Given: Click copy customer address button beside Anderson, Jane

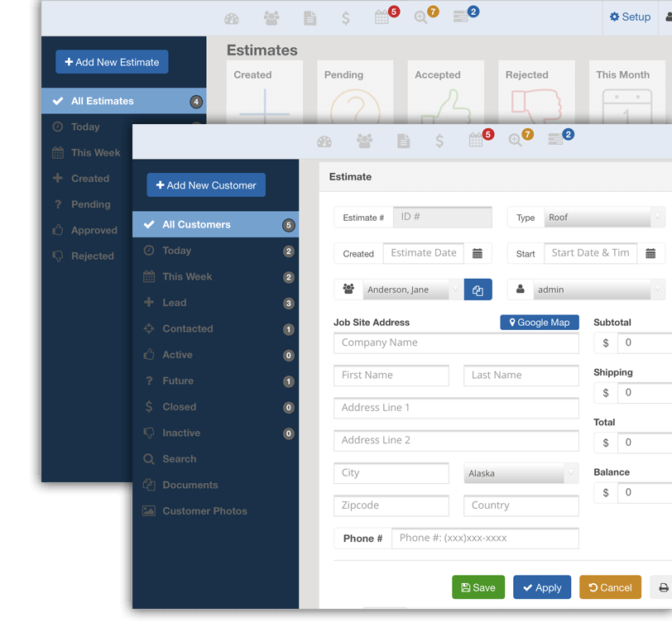Looking at the screenshot, I should click(478, 290).
